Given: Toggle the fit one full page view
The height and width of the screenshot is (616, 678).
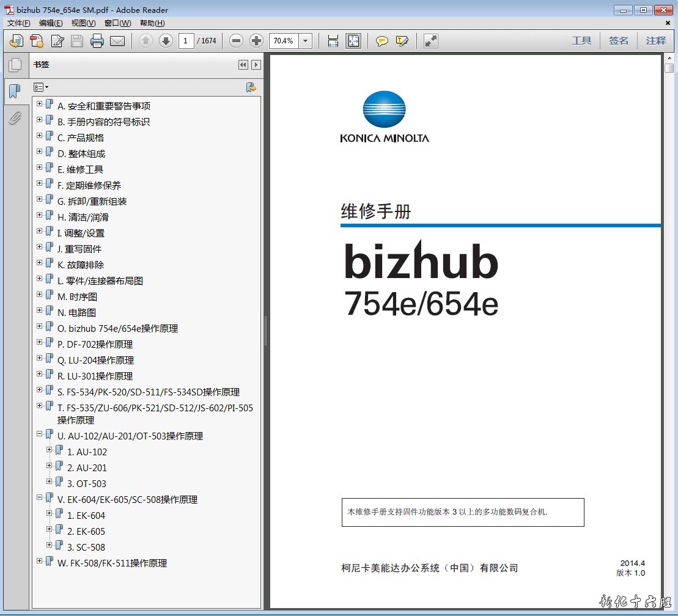Looking at the screenshot, I should (x=353, y=41).
